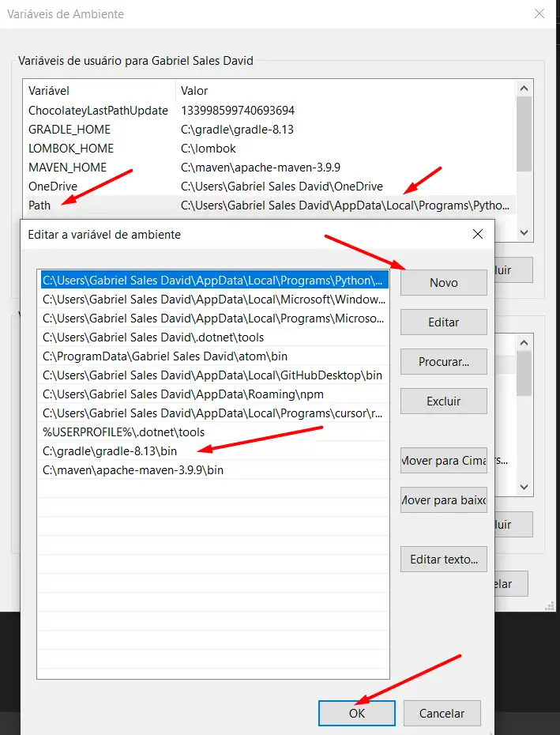The image size is (560, 735).
Task: Open the Editar texto... option
Action: click(x=443, y=560)
